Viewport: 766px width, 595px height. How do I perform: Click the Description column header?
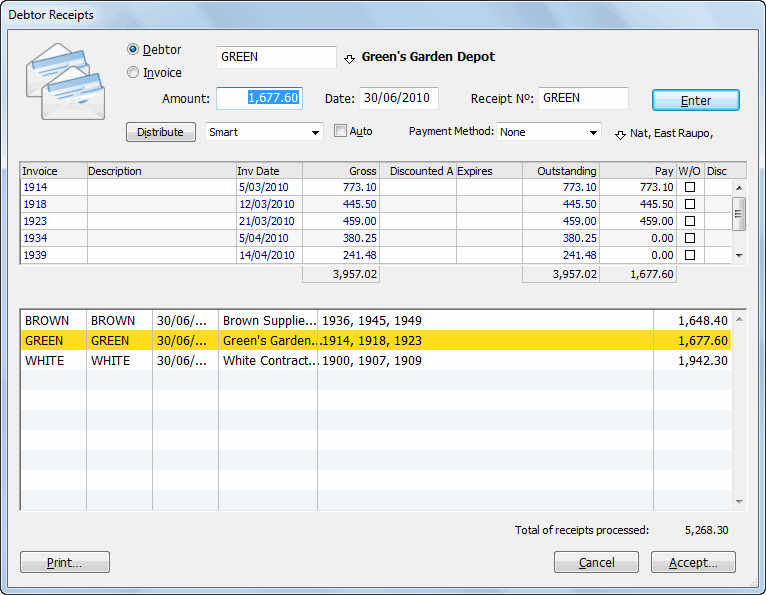162,171
